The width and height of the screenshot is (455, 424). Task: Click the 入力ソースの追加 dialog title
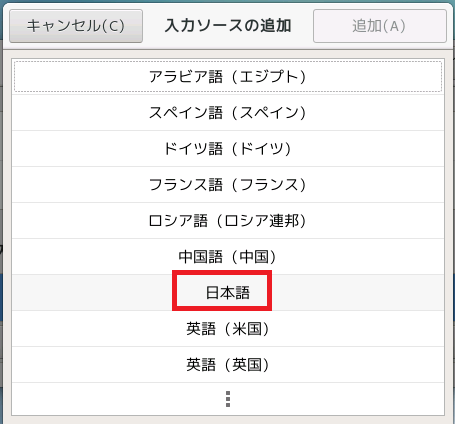[x=228, y=26]
